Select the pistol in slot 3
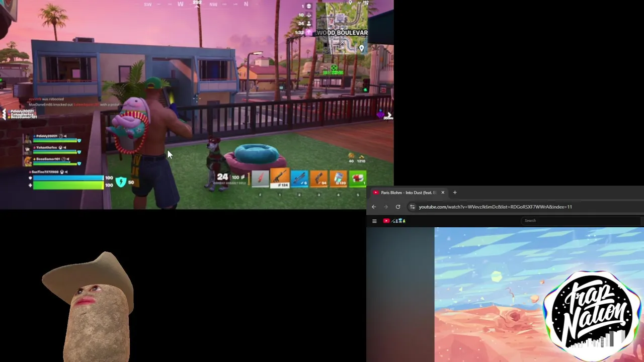Viewport: 644px width, 362px height. [319, 178]
